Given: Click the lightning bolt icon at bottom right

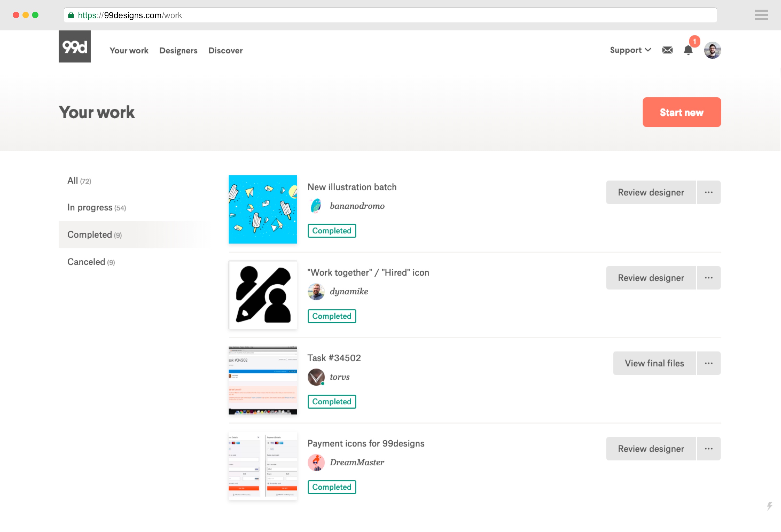Looking at the screenshot, I should [770, 506].
